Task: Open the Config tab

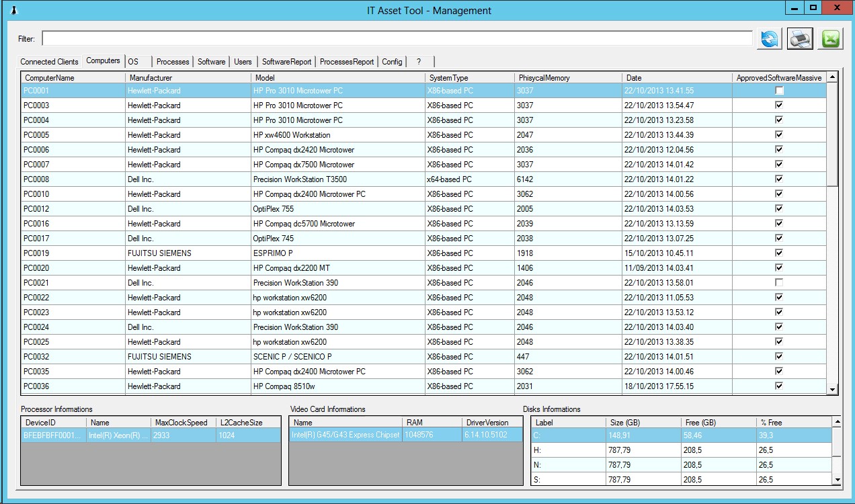Action: coord(392,61)
